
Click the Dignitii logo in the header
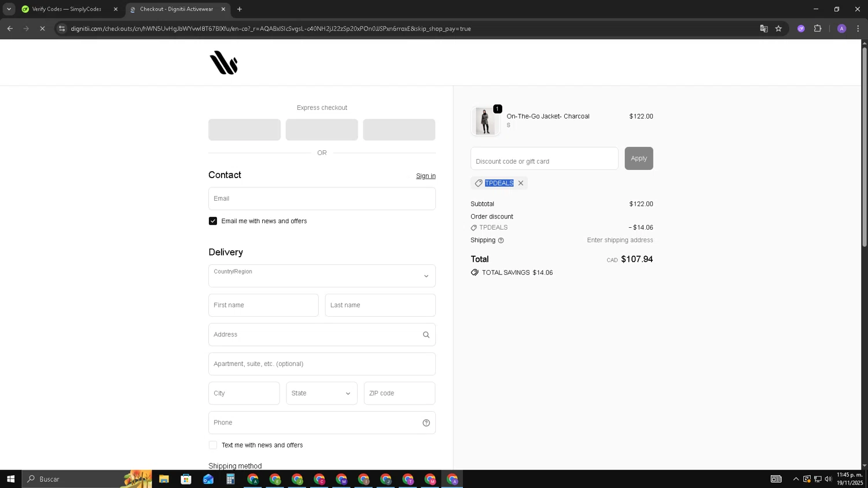[x=224, y=62]
